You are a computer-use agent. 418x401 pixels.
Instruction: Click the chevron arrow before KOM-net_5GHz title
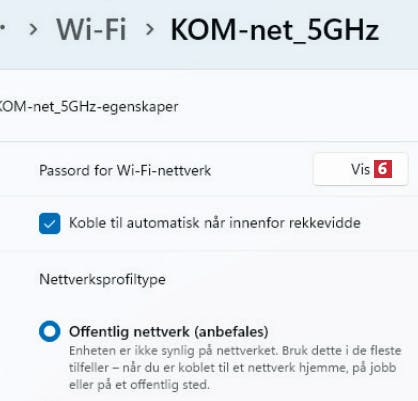150,30
